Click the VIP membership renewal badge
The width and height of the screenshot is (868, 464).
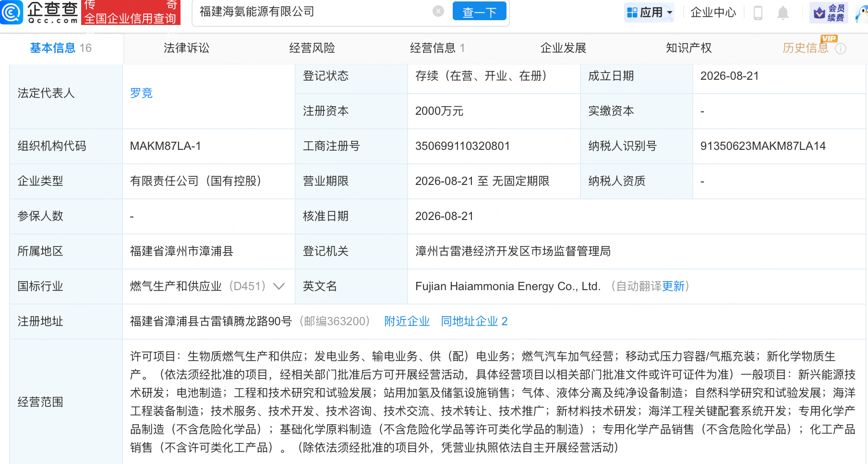pos(829,12)
